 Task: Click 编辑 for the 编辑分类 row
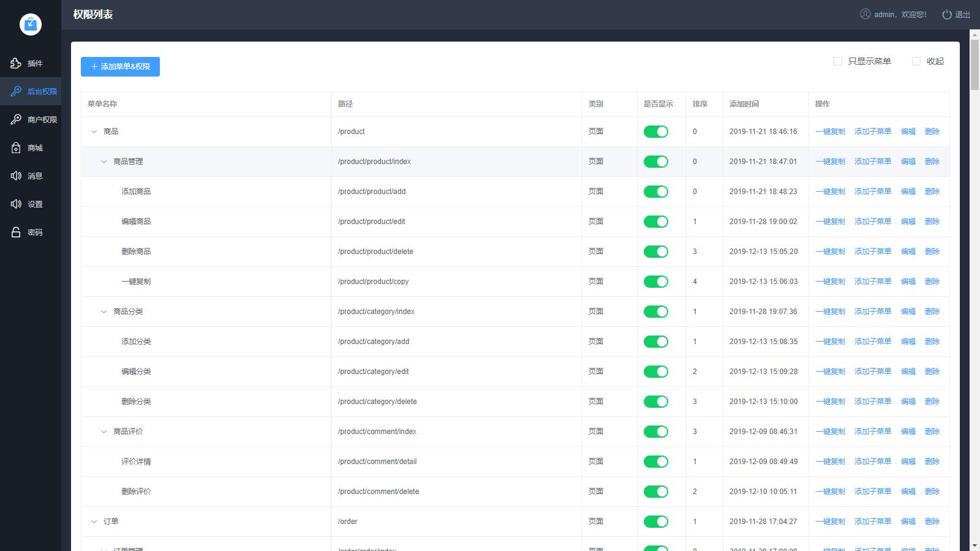point(908,372)
